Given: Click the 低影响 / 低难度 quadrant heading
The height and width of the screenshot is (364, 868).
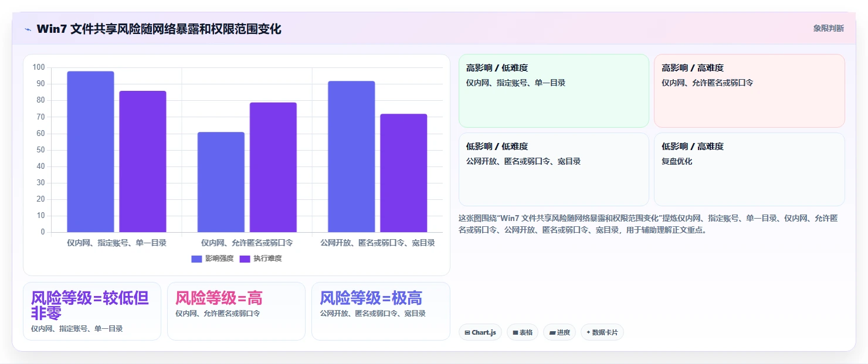Looking at the screenshot, I should pos(497,147).
